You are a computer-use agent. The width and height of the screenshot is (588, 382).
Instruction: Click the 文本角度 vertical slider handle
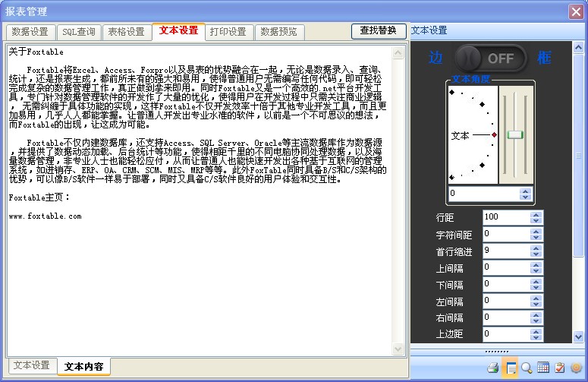(x=516, y=134)
